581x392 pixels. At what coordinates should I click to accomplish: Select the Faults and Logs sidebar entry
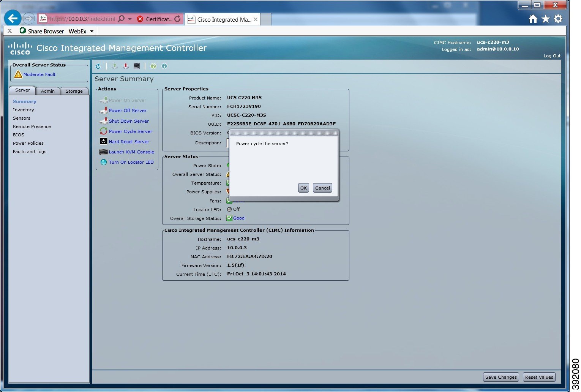pyautogui.click(x=30, y=151)
